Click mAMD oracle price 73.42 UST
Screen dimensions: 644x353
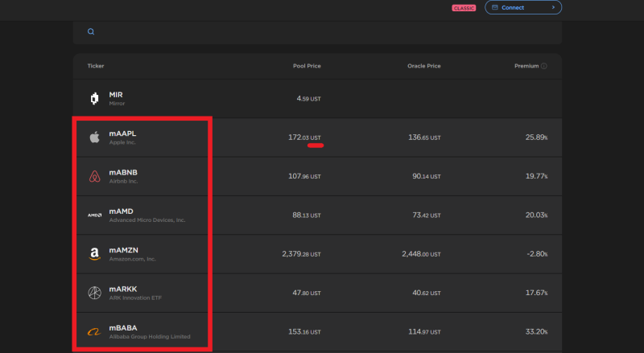click(427, 215)
